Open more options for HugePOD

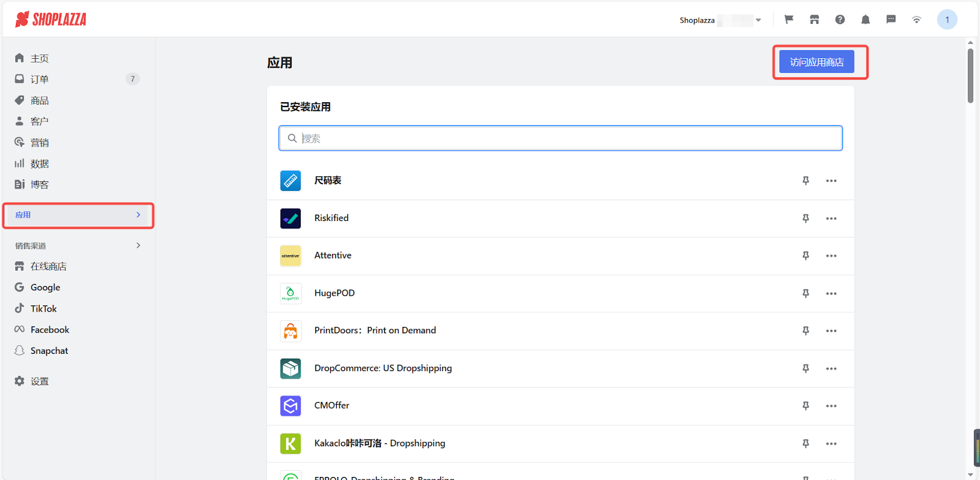click(x=831, y=293)
